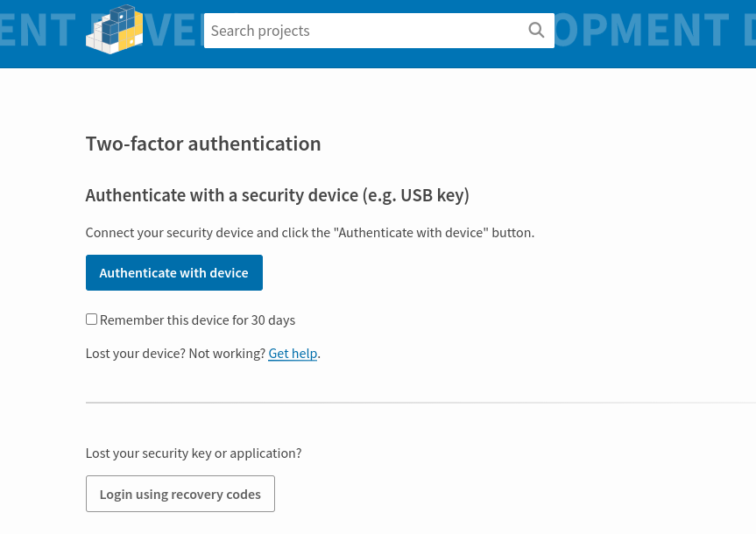The image size is (756, 534).
Task: Click the blue header bar below search box
Action: (x=378, y=59)
